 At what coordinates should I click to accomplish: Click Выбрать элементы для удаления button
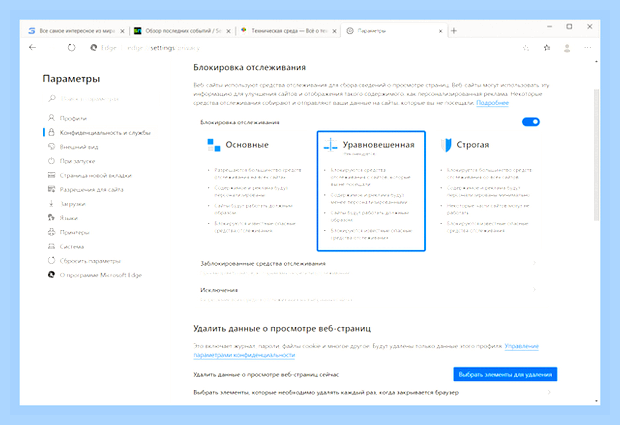(505, 374)
